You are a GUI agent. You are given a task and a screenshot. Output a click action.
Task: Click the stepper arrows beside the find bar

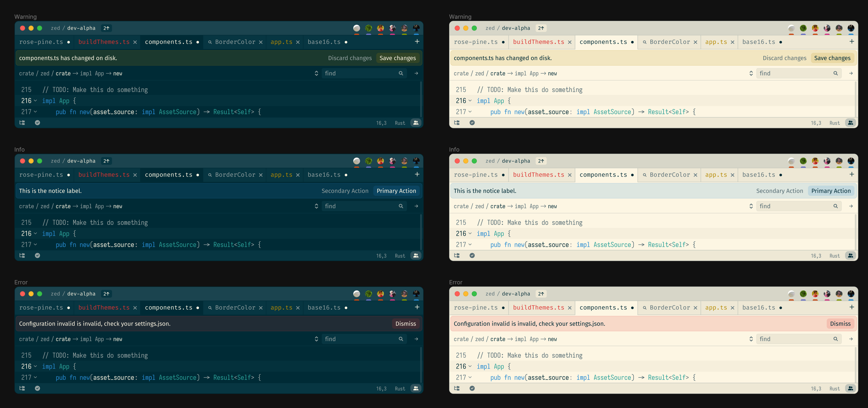316,73
